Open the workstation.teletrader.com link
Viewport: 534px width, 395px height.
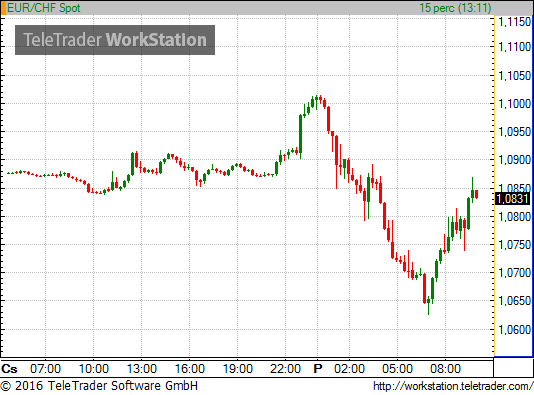(x=453, y=386)
